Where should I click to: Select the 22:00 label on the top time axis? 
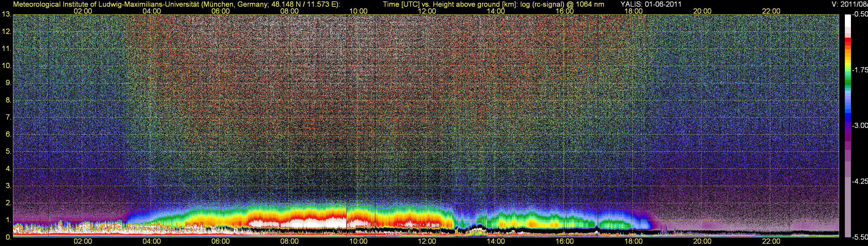[771, 11]
